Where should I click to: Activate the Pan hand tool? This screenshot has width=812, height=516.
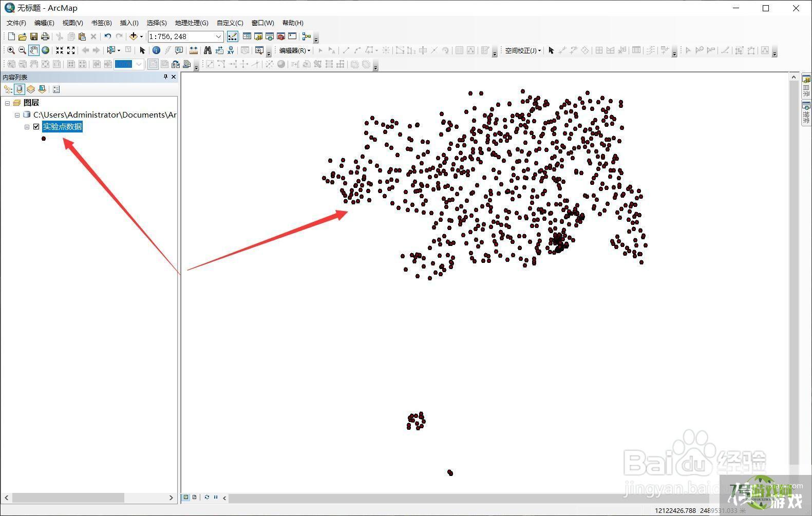pyautogui.click(x=34, y=50)
